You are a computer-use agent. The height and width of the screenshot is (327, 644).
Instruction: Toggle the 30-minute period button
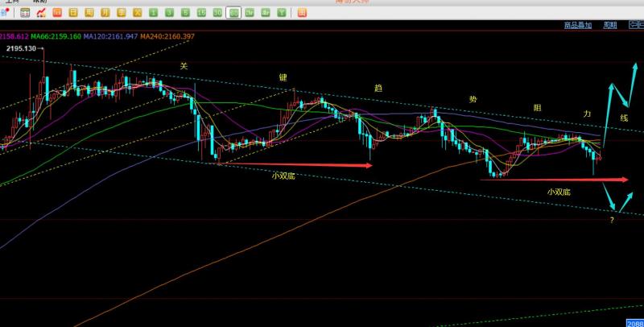tap(217, 13)
